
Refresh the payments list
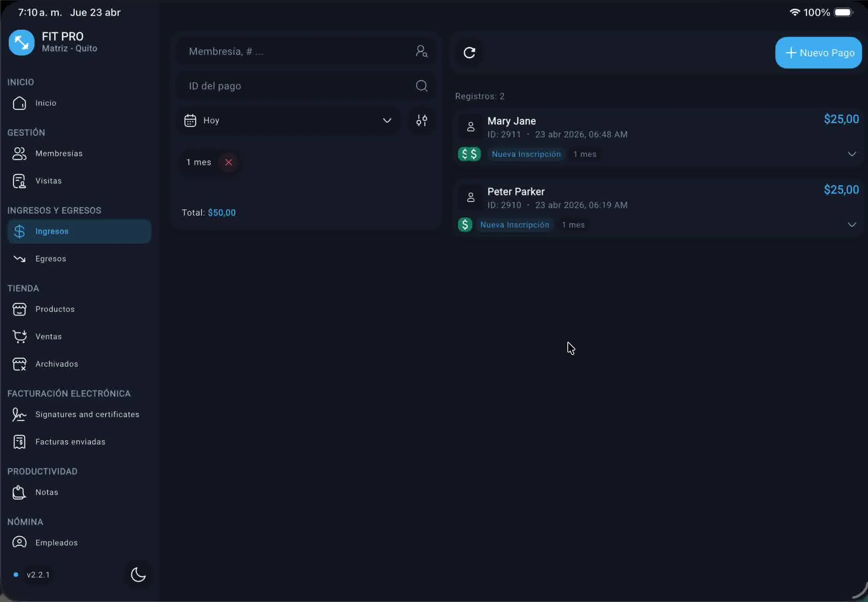click(469, 52)
